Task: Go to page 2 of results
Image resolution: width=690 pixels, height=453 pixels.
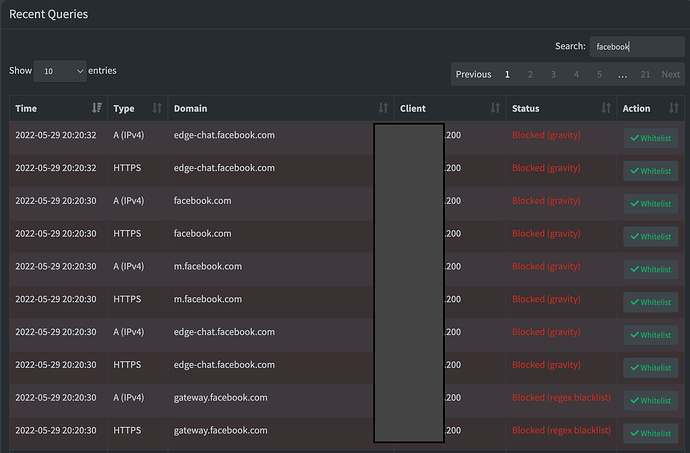Action: (530, 74)
